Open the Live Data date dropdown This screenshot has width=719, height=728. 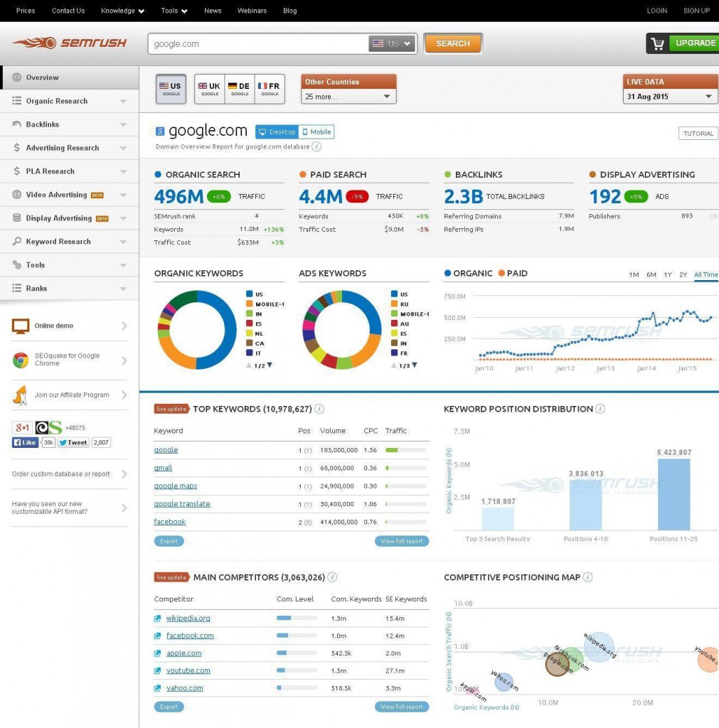[670, 97]
